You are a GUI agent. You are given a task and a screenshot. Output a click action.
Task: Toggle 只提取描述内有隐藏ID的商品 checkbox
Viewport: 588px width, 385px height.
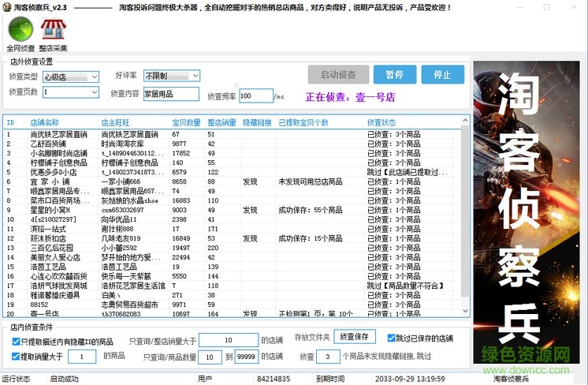tap(16, 340)
